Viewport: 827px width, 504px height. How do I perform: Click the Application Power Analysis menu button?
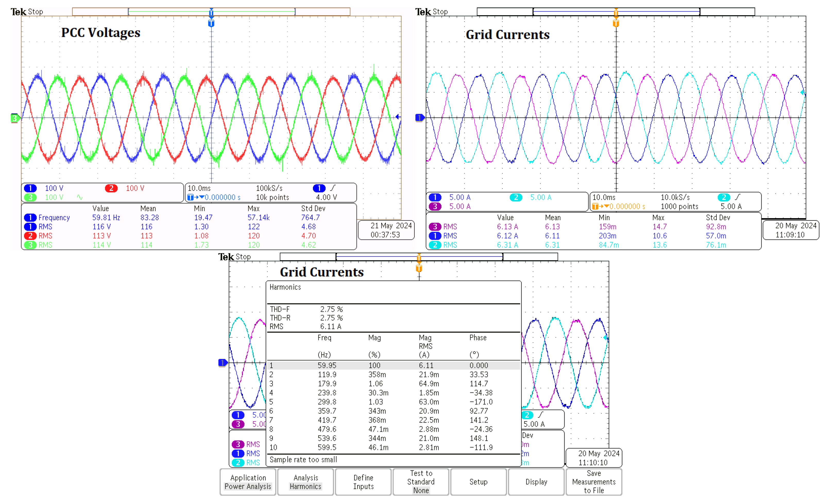(248, 482)
